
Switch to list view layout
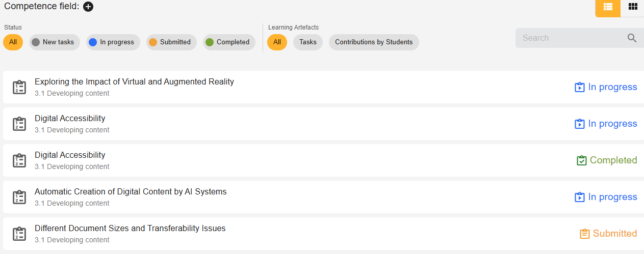point(608,7)
